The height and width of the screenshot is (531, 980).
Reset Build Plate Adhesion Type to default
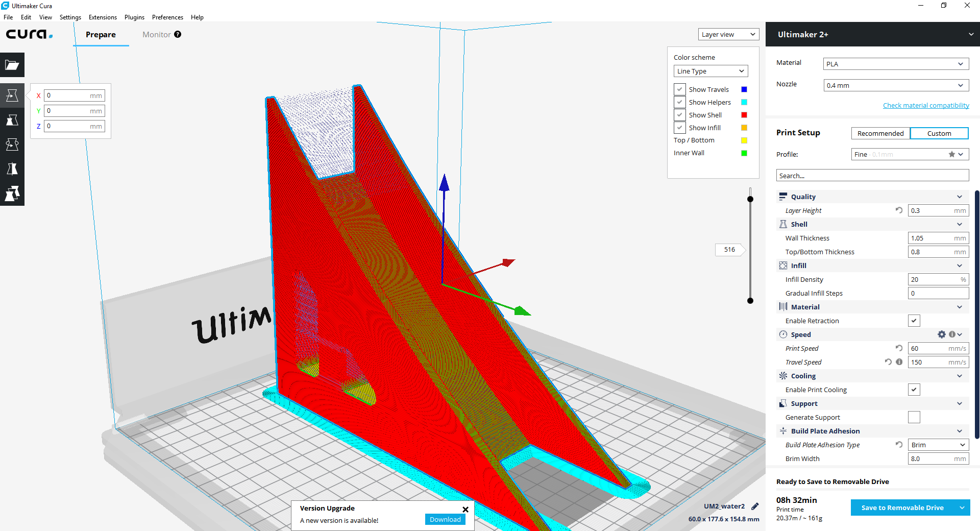tap(899, 445)
